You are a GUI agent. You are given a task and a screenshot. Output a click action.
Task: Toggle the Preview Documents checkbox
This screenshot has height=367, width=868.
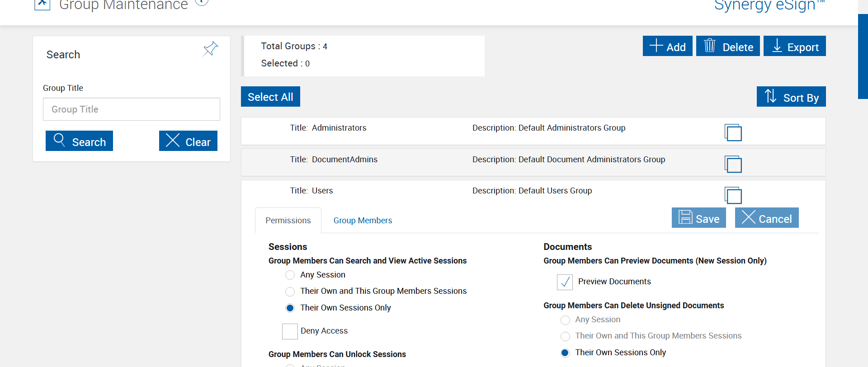(565, 282)
